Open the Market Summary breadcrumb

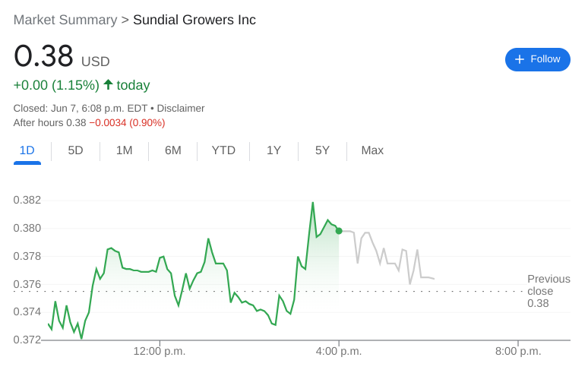tap(65, 20)
